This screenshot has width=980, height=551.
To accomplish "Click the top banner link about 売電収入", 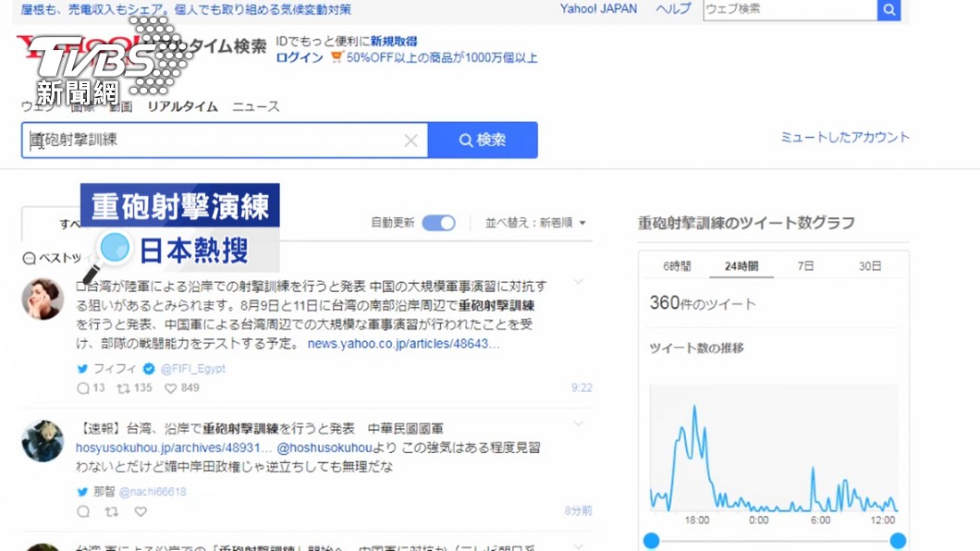I will click(x=186, y=9).
